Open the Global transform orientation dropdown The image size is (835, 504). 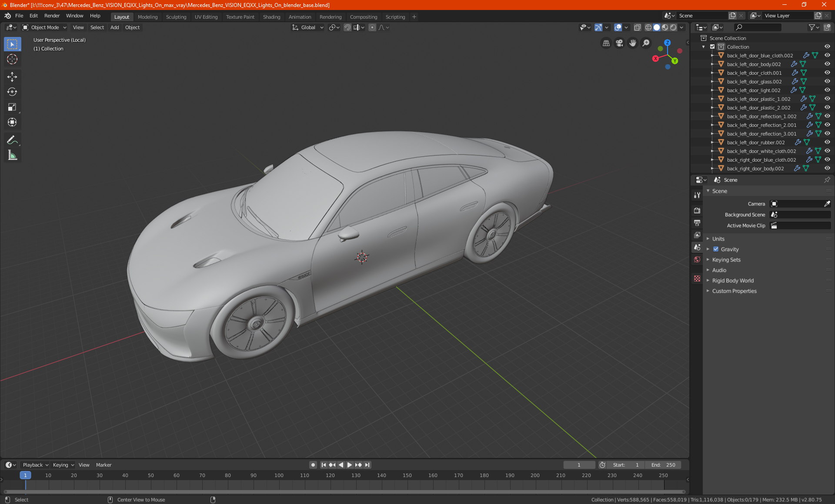click(308, 27)
